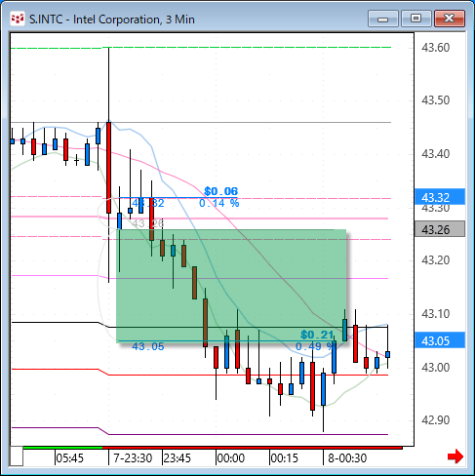Click the 7-23:30 time label
This screenshot has width=475, height=476.
tap(133, 458)
